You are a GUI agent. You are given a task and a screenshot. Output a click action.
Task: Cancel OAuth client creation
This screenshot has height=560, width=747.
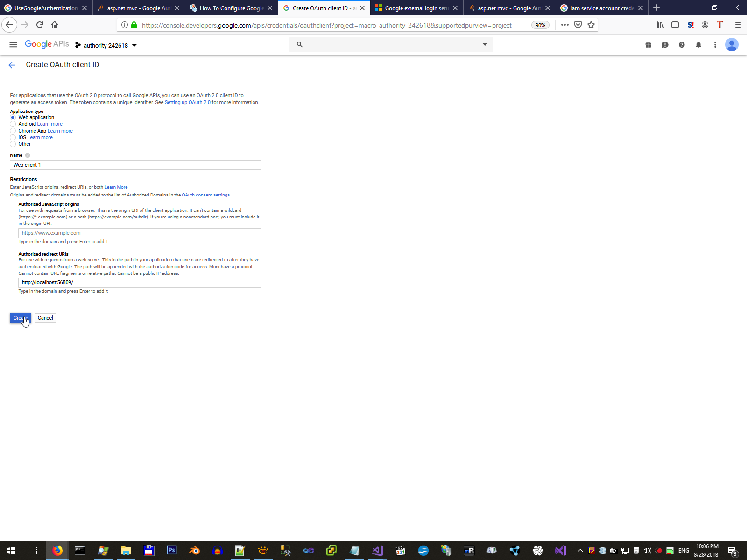point(45,318)
